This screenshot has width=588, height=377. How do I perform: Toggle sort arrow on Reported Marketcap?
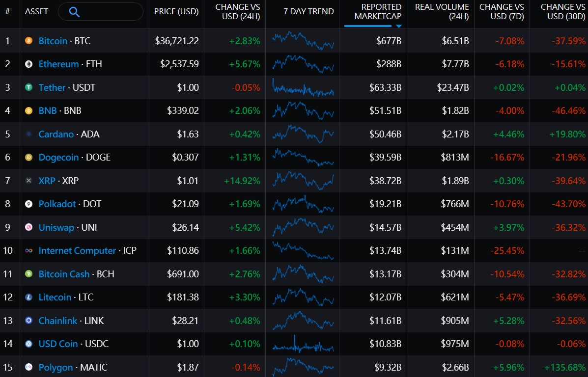pyautogui.click(x=398, y=26)
